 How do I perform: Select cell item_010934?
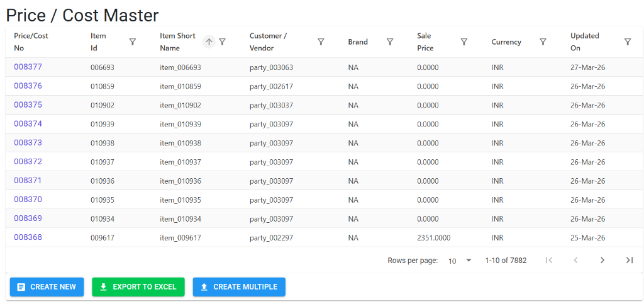[180, 218]
